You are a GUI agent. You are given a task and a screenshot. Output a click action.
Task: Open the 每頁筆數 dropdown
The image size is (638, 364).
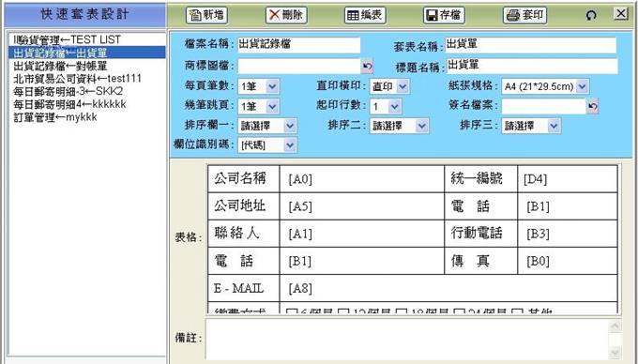pyautogui.click(x=258, y=86)
